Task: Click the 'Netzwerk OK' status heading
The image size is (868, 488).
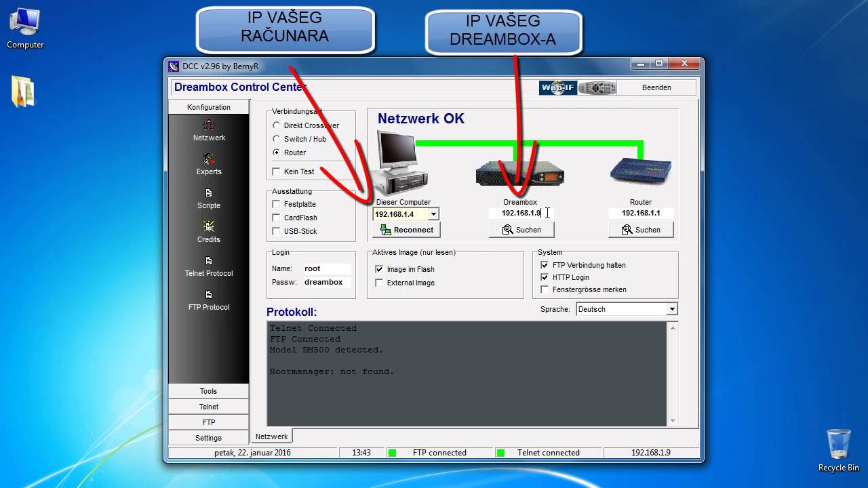Action: (x=421, y=119)
